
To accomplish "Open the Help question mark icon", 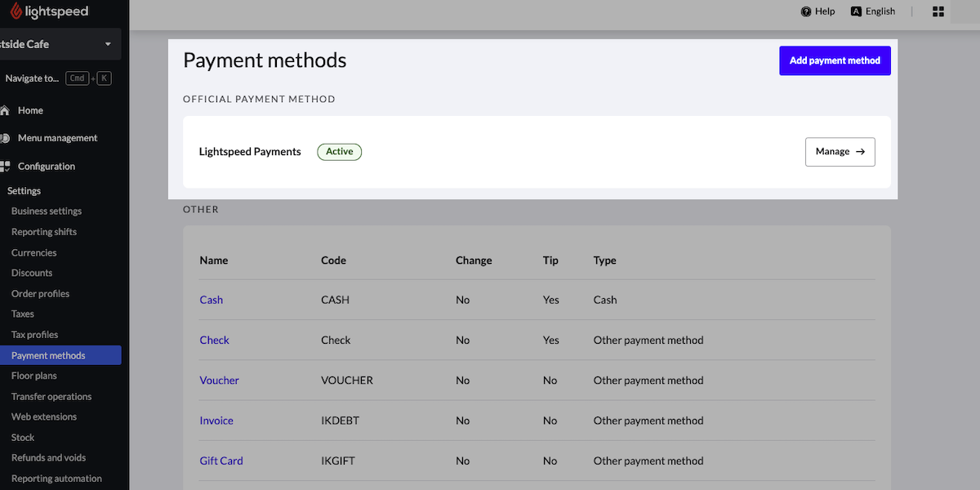I will pyautogui.click(x=806, y=11).
